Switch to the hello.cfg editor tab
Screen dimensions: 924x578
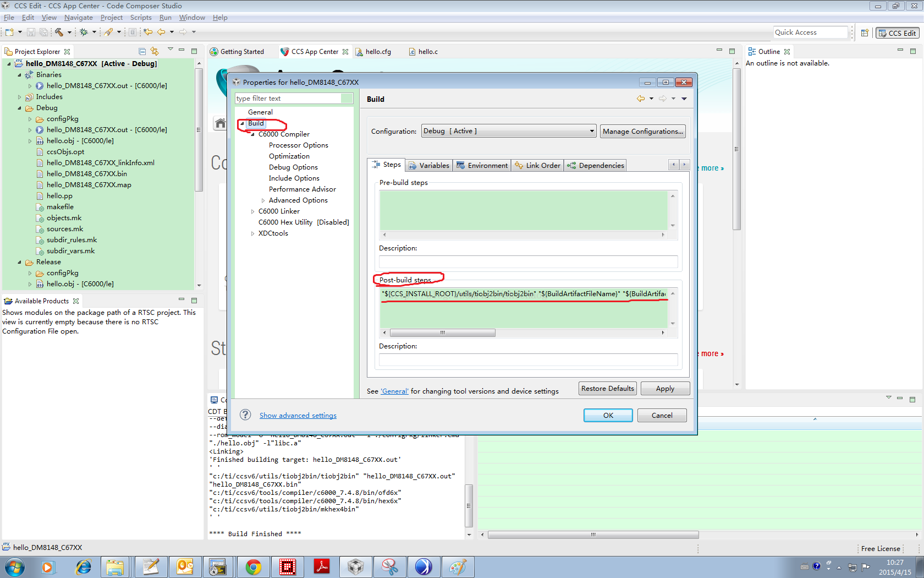(x=374, y=51)
